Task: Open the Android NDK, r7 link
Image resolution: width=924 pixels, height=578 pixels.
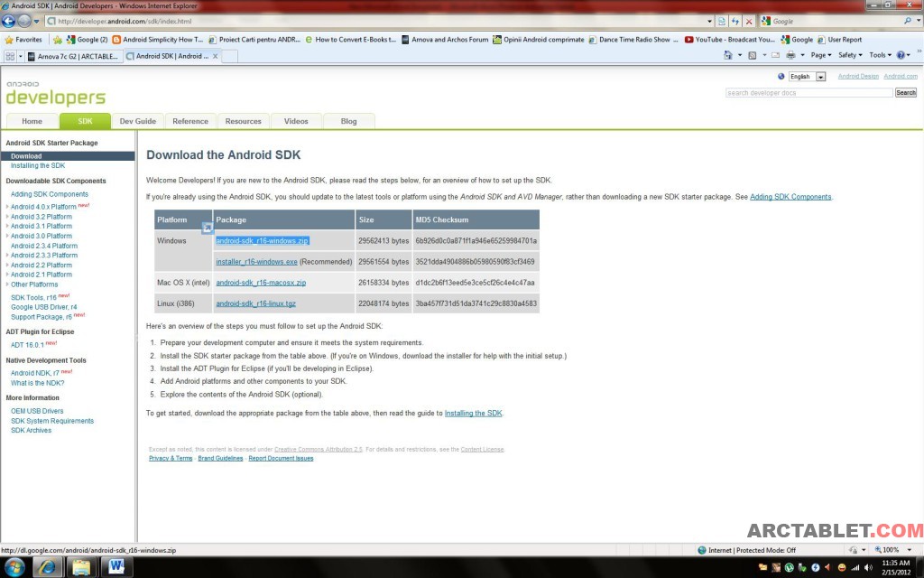Action: pos(35,373)
